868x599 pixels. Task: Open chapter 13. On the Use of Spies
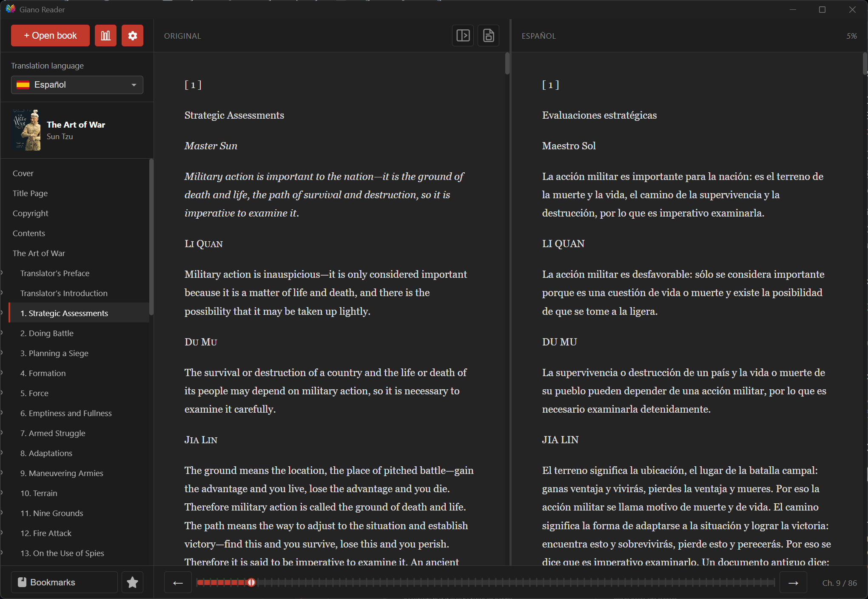tap(62, 553)
